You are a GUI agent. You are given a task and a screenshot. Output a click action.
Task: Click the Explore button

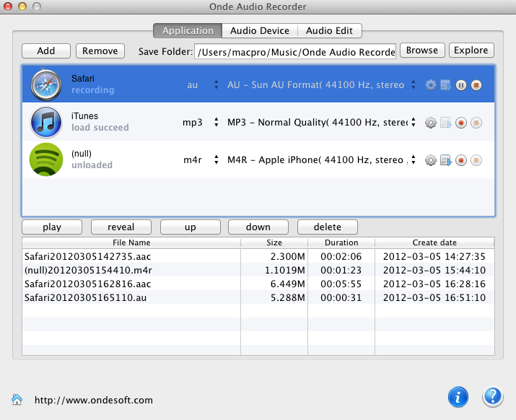coord(471,51)
